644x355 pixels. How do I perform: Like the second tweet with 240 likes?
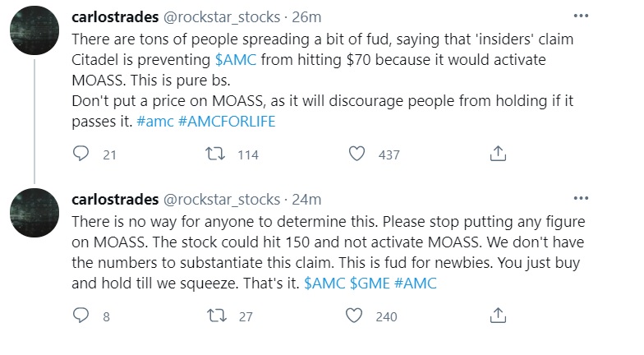[356, 316]
